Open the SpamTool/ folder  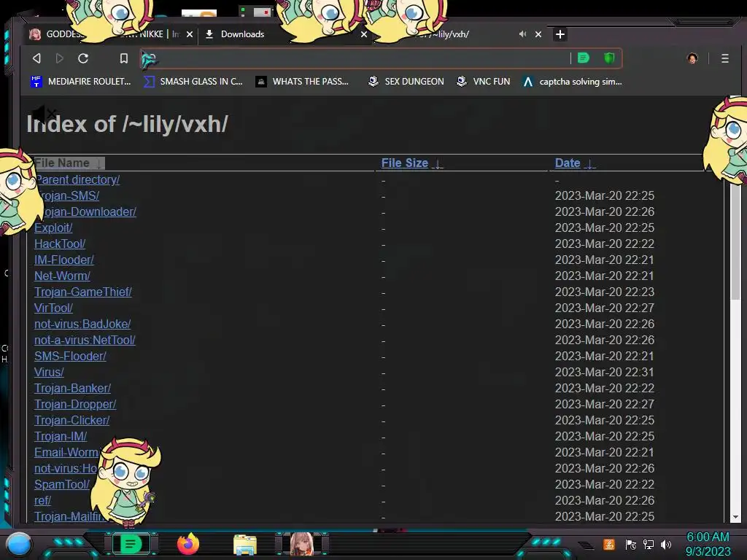pos(62,484)
